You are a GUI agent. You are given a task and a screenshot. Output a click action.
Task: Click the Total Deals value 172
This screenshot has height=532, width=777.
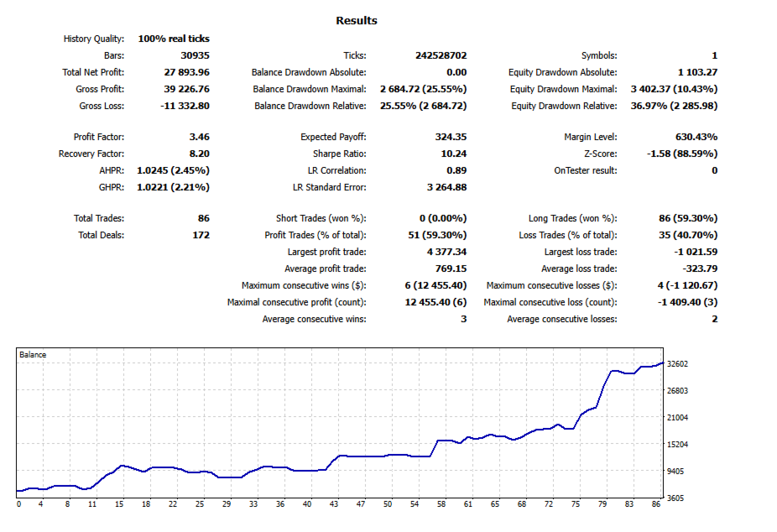[x=201, y=235]
